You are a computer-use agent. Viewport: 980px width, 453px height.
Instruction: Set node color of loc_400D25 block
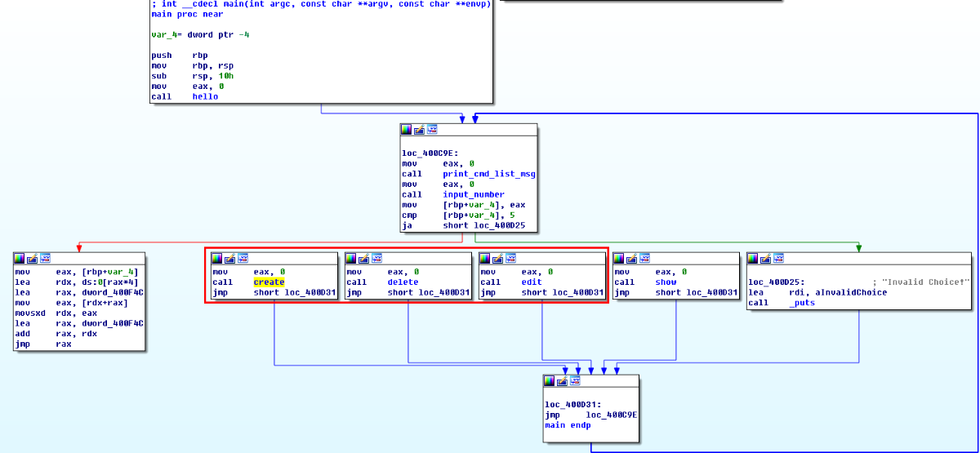point(753,258)
